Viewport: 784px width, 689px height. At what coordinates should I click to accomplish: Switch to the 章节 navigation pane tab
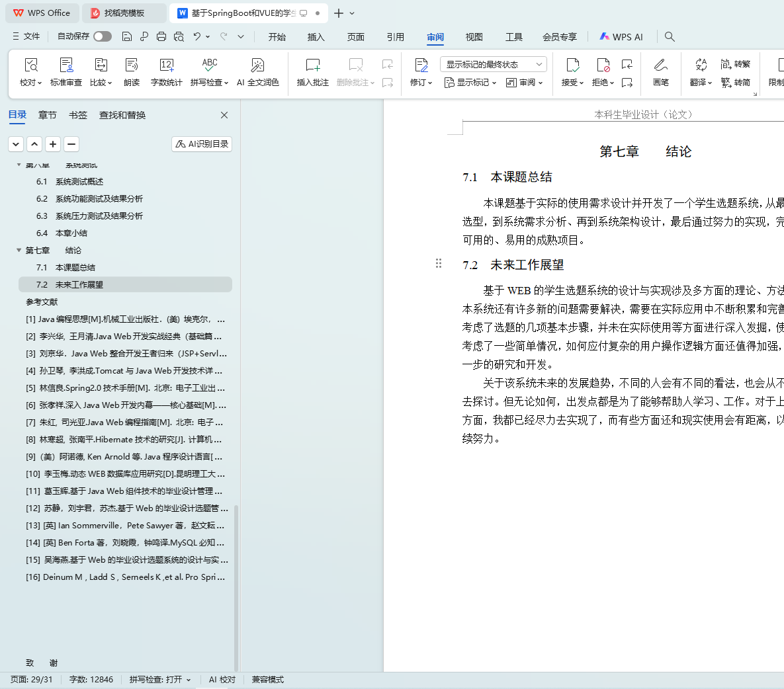click(x=48, y=115)
